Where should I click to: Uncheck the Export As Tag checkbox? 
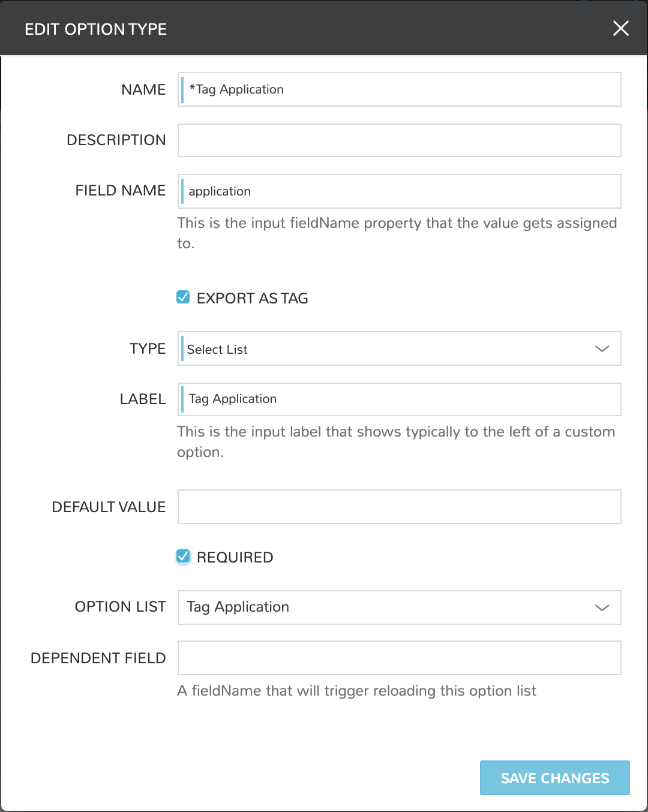(x=183, y=297)
